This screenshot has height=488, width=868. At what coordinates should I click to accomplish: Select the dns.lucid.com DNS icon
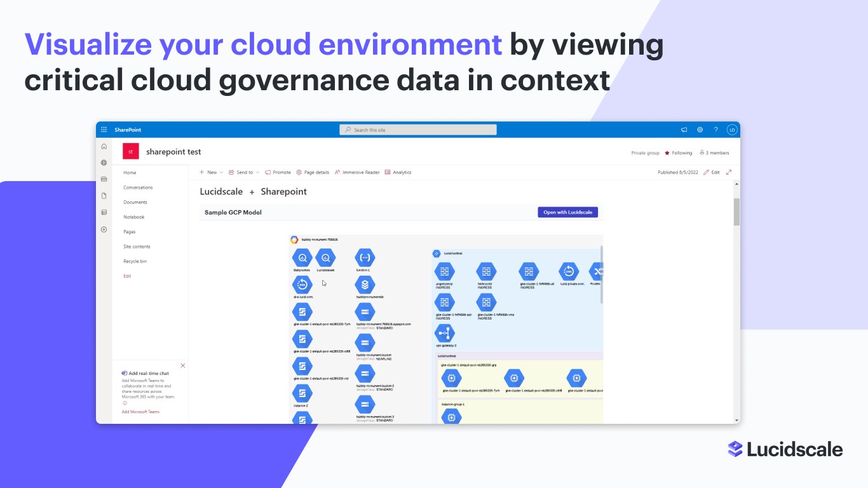[302, 284]
